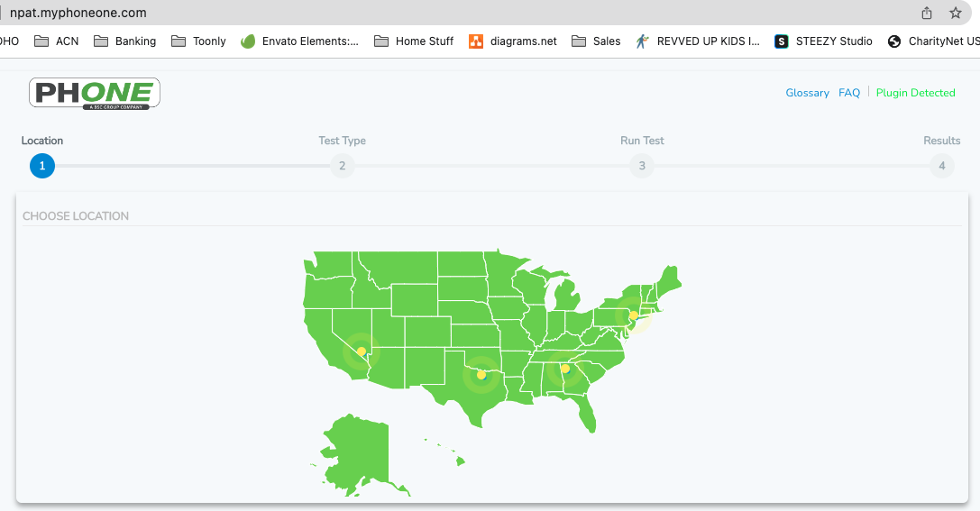The width and height of the screenshot is (980, 511).
Task: Click the address bar URL
Action: click(78, 14)
